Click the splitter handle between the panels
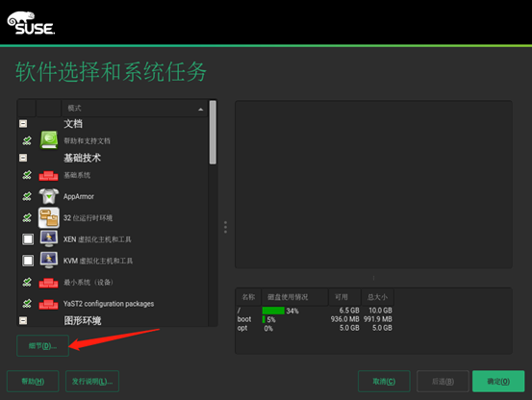The height and width of the screenshot is (400, 532). tap(226, 227)
